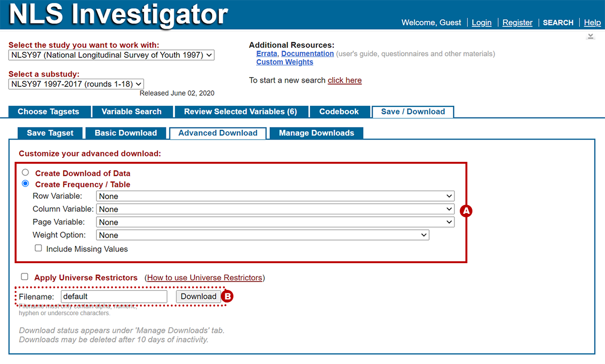Select the Create Frequency / Table radio button
This screenshot has height=364, width=605.
[25, 184]
